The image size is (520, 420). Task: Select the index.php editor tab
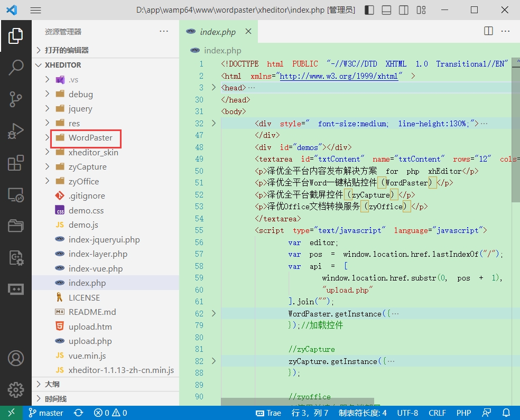coord(217,32)
